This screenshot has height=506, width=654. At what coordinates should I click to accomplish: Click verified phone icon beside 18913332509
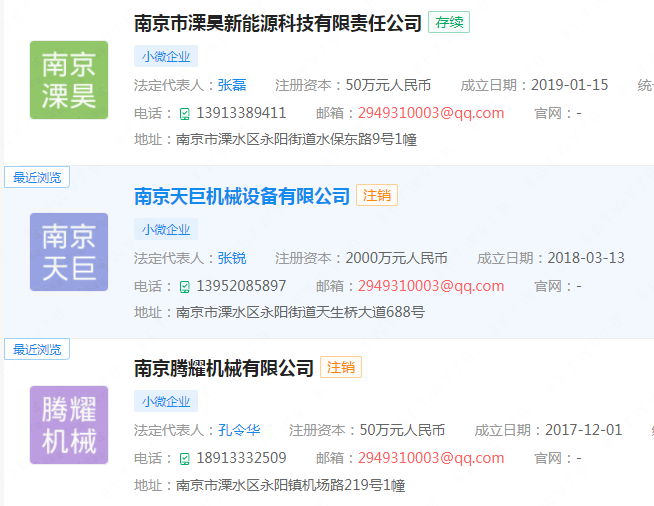click(184, 459)
